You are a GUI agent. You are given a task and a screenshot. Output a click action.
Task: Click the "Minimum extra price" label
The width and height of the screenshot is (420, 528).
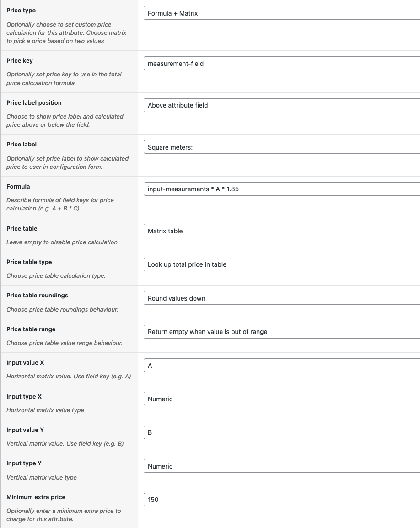[x=36, y=497]
